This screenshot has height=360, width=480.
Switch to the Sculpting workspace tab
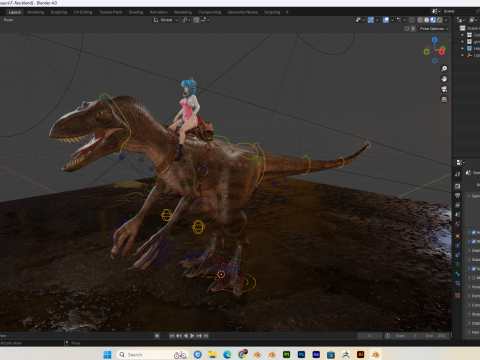tap(59, 12)
